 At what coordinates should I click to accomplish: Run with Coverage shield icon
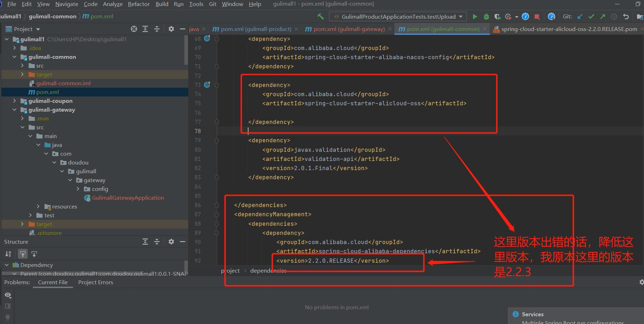pos(497,17)
